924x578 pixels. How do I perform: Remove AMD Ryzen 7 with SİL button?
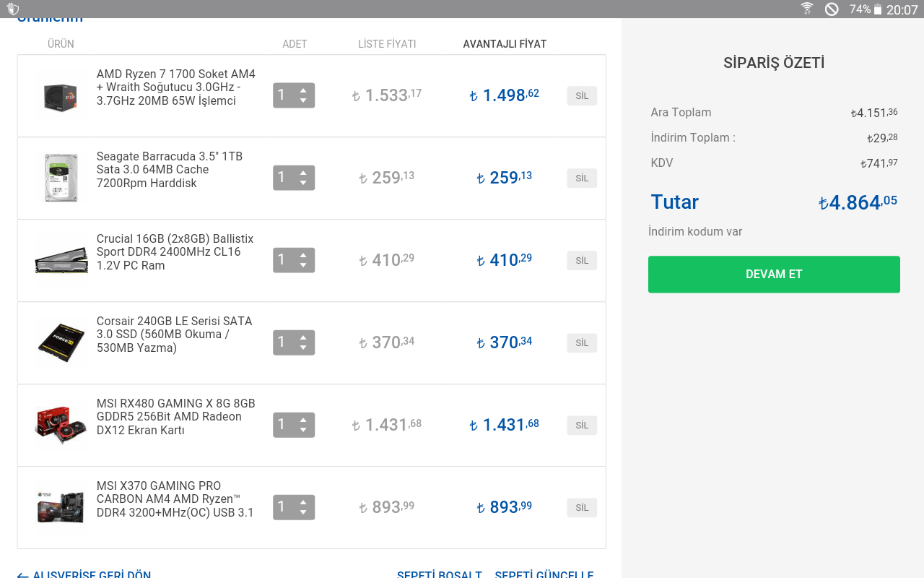(582, 96)
